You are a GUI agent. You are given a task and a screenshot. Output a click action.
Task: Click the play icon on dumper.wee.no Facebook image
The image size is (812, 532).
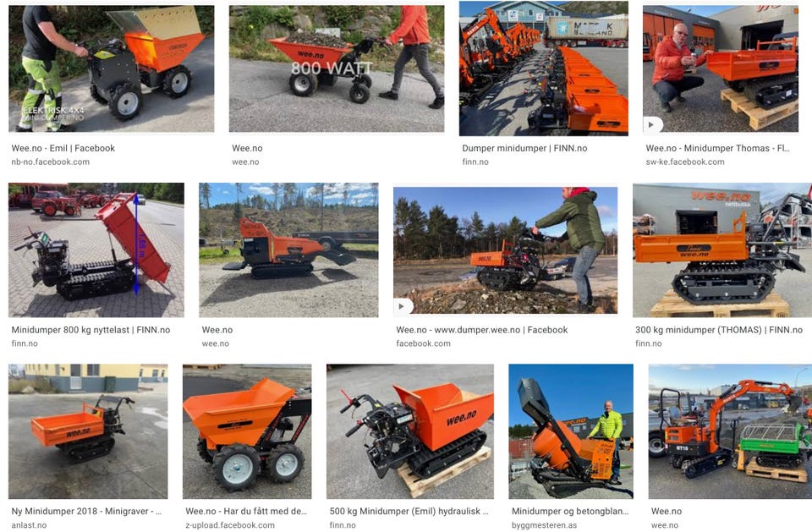point(402,306)
